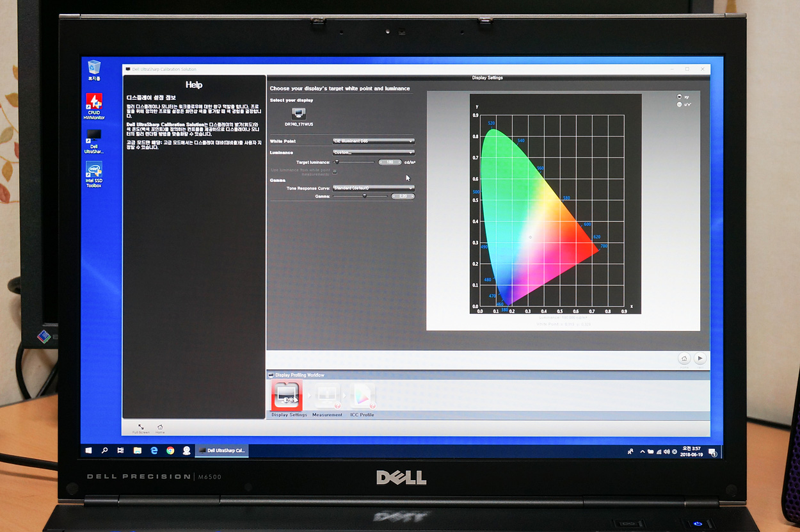Image resolution: width=800 pixels, height=532 pixels.
Task: Open the Recycle Bin desktop icon
Action: click(94, 69)
